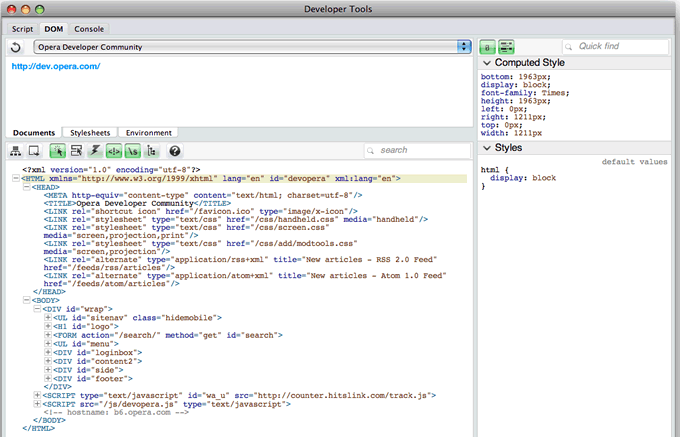Screen dimensions: 680x437
Task: Toggle the green list-layout styles button
Action: 506,47
